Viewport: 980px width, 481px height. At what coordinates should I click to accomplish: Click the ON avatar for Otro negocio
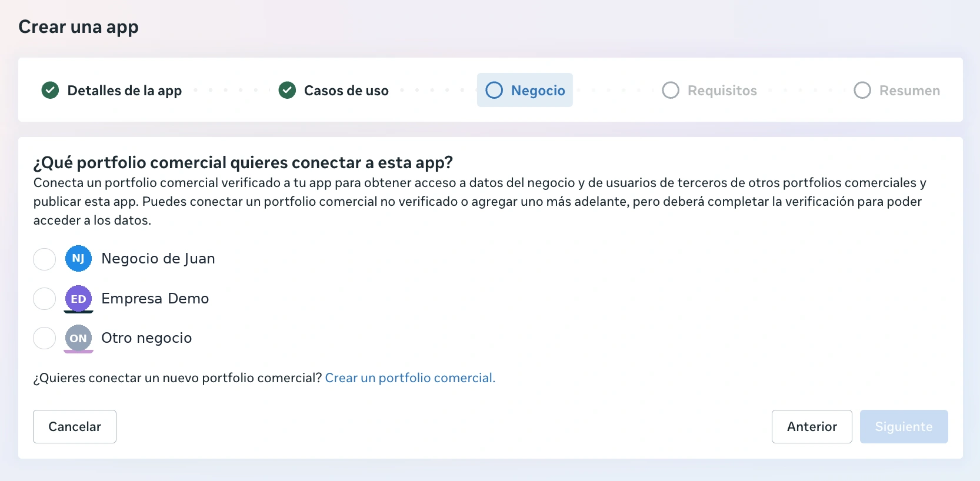click(x=78, y=338)
